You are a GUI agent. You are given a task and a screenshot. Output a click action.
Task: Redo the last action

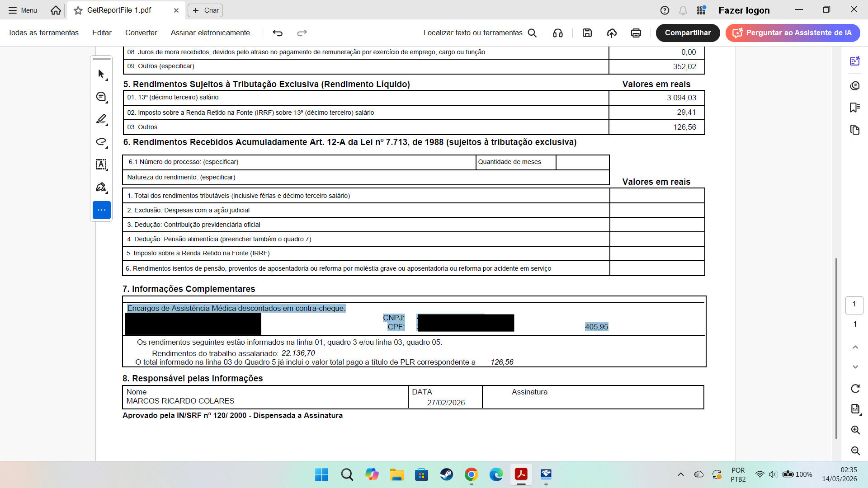click(x=302, y=33)
